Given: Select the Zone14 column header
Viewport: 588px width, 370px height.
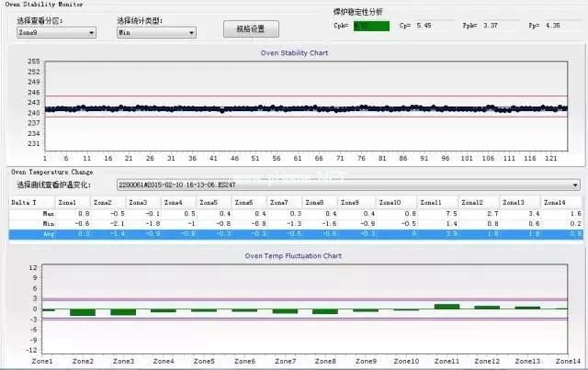Looking at the screenshot, I should pos(561,202).
